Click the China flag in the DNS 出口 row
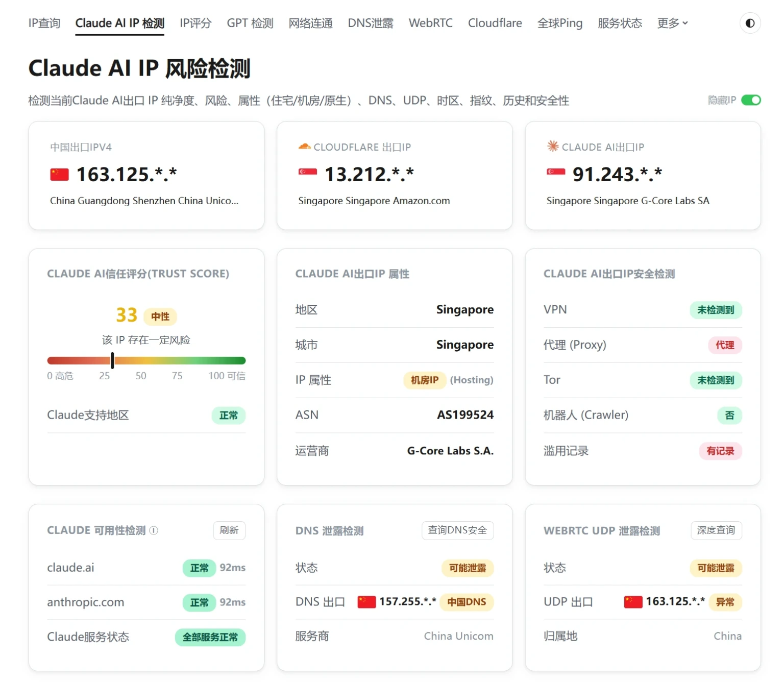The image size is (784, 682). (x=366, y=602)
